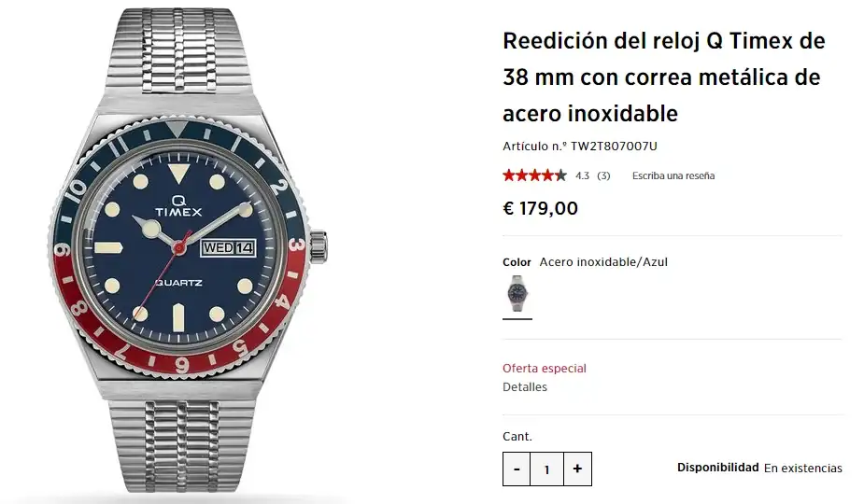Click the review count (3)
864x504 pixels.
[x=604, y=175]
